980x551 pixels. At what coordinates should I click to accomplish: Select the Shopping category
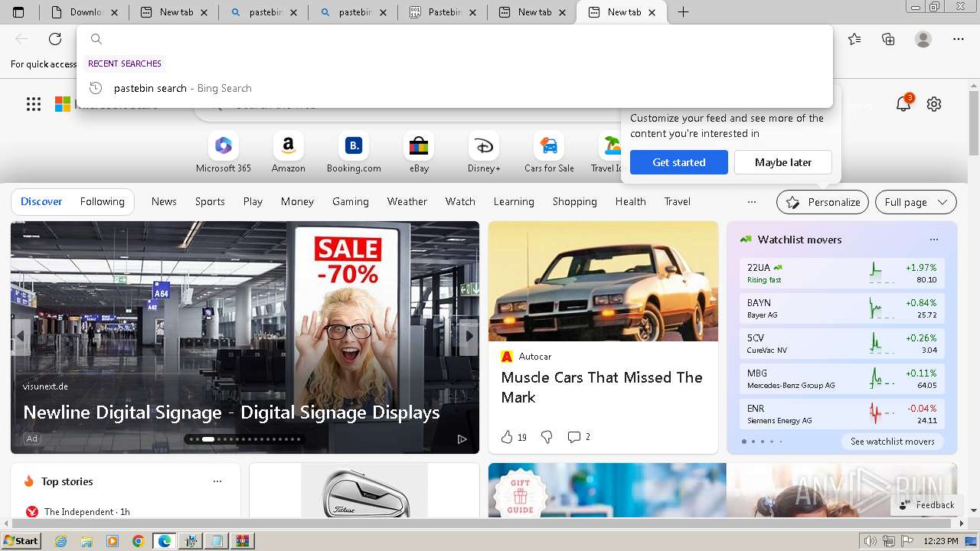[x=575, y=201]
